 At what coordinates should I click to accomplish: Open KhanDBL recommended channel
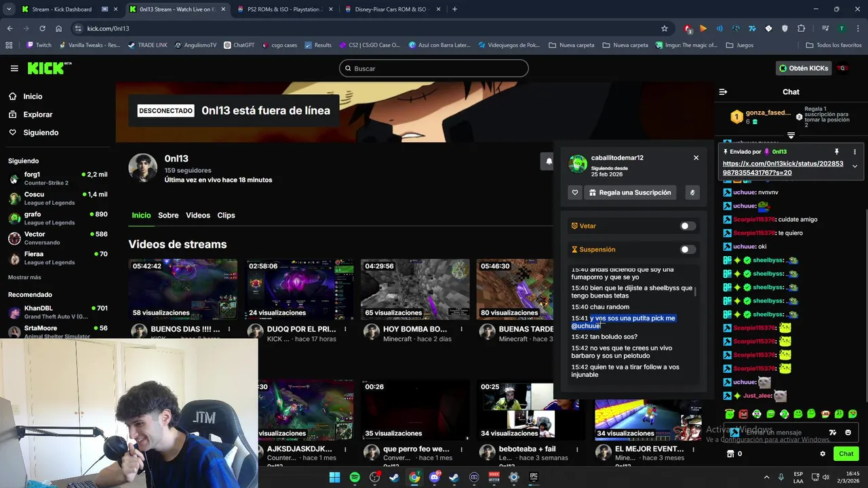tap(58, 312)
